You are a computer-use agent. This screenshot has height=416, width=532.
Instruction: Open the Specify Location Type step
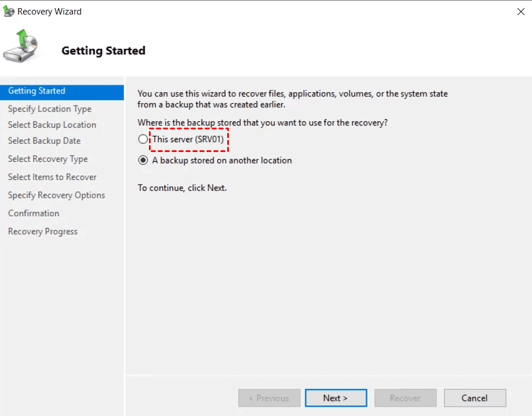click(x=49, y=108)
